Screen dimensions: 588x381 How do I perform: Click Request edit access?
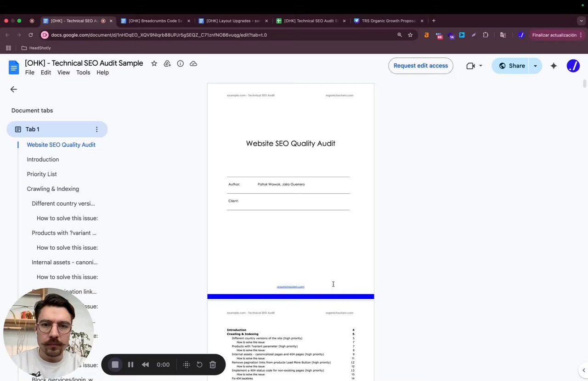[x=421, y=66]
